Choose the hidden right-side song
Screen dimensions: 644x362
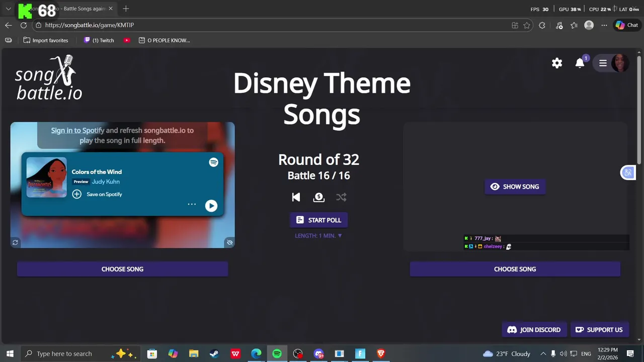click(x=515, y=269)
